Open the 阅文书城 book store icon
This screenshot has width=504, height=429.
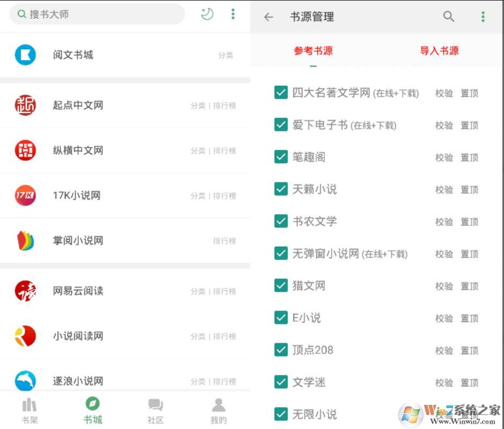(25, 55)
